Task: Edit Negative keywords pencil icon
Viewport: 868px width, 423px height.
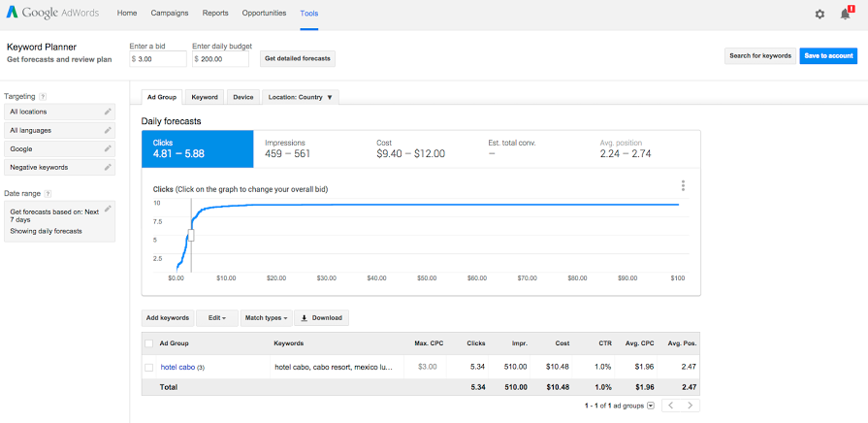Action: tap(109, 167)
